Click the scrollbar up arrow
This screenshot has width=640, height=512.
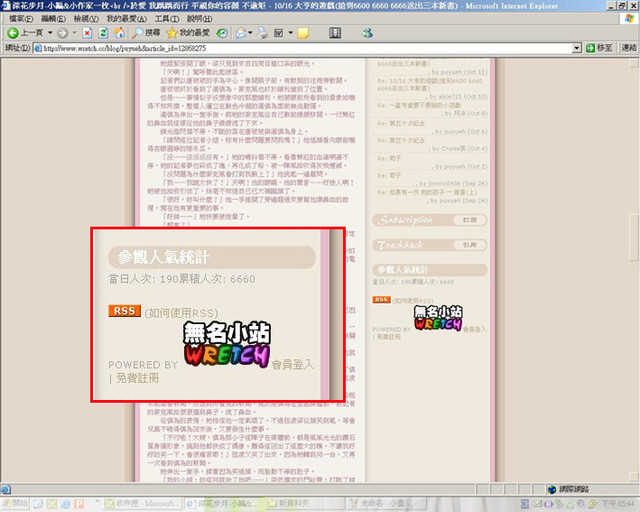(x=633, y=62)
